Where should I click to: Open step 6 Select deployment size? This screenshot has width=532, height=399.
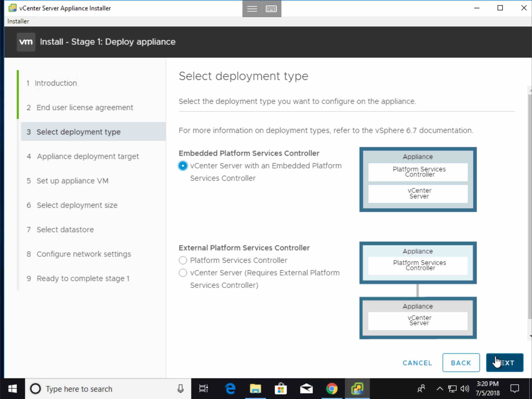coord(72,205)
